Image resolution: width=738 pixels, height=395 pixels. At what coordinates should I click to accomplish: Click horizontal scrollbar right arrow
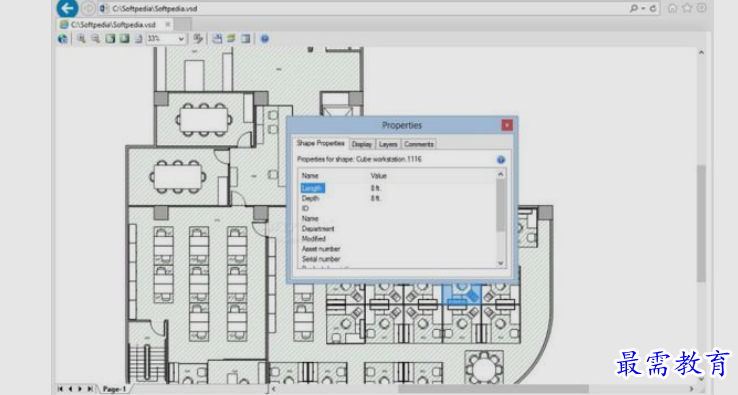pos(691,389)
